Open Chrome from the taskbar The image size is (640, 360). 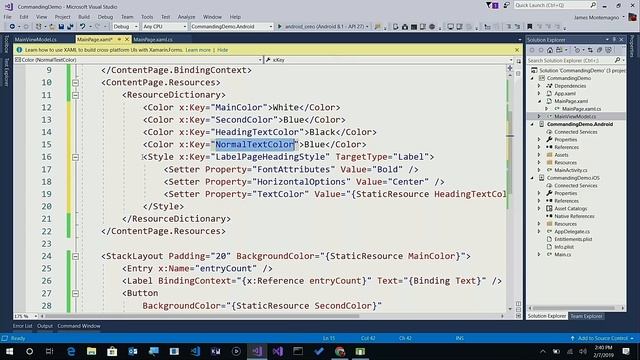pyautogui.click(x=340, y=351)
